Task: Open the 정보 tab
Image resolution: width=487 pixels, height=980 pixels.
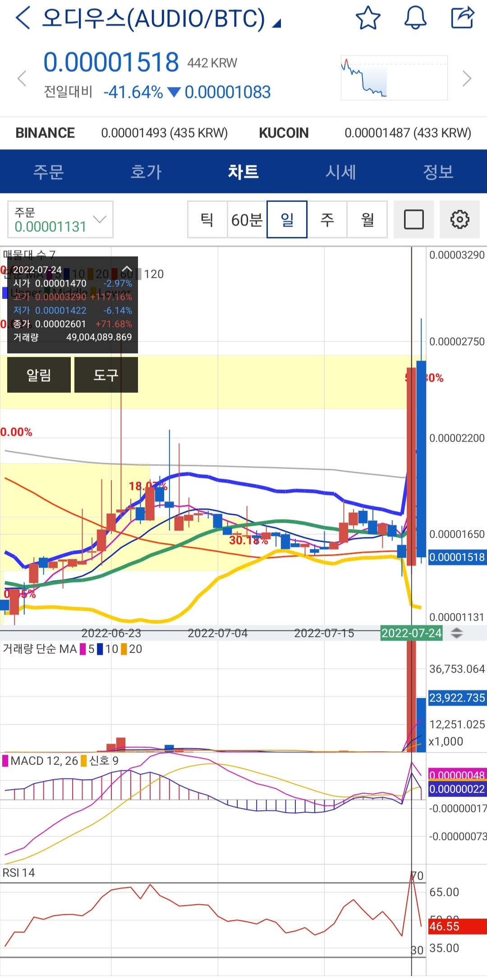Action: [438, 171]
